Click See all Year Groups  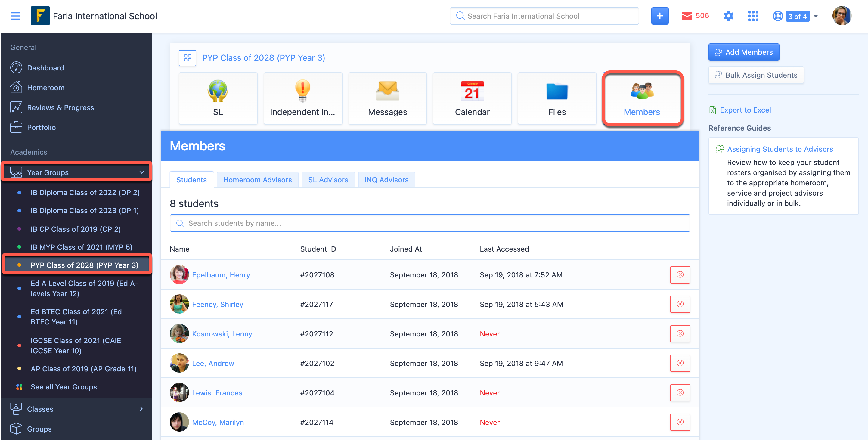pyautogui.click(x=64, y=387)
